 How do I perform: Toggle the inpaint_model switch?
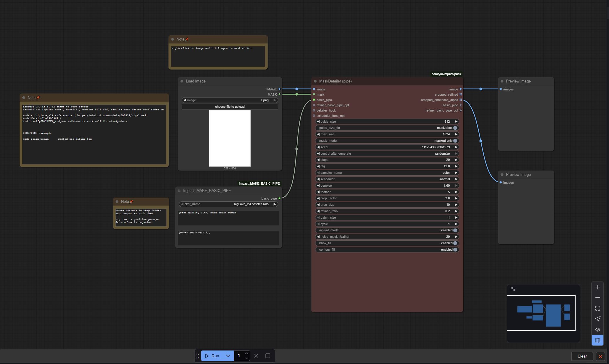tap(455, 230)
